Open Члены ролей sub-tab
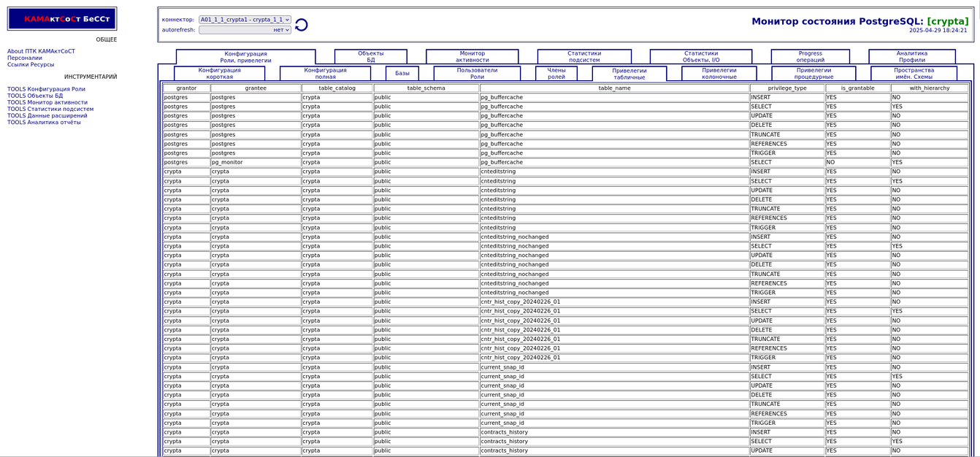 coord(556,73)
